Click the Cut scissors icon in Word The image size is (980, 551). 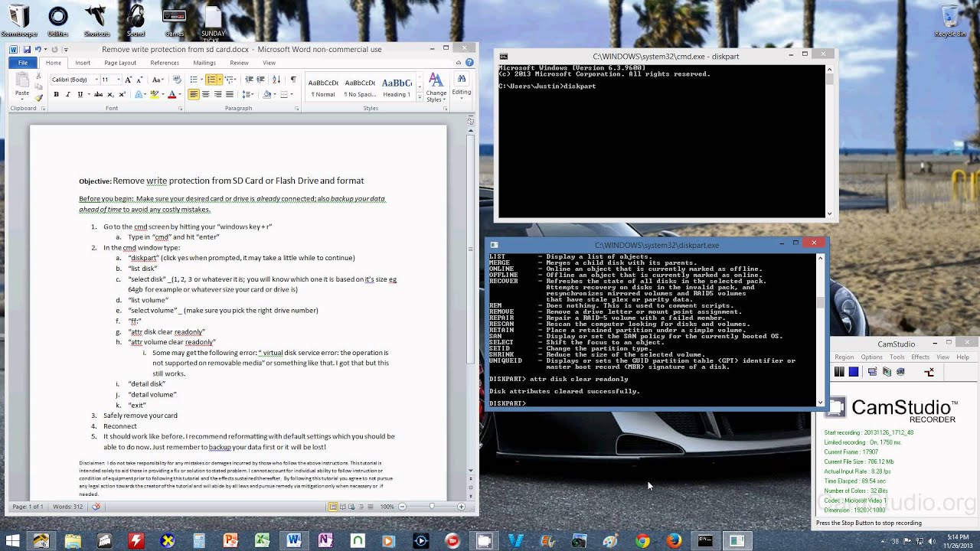pyautogui.click(x=39, y=77)
